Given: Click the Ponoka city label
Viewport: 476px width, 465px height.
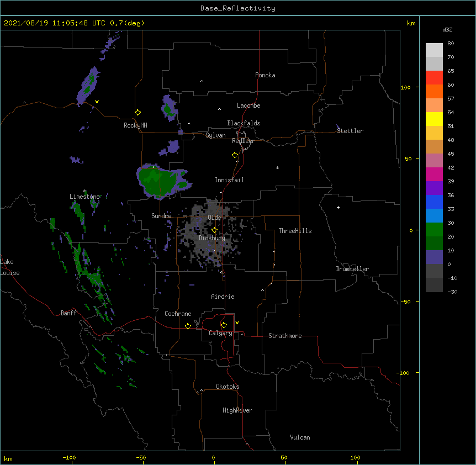Looking at the screenshot, I should [265, 75].
